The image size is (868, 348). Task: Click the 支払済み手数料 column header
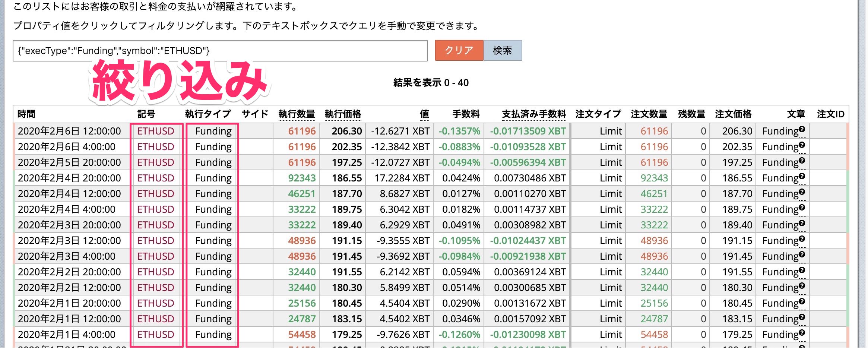pos(533,114)
